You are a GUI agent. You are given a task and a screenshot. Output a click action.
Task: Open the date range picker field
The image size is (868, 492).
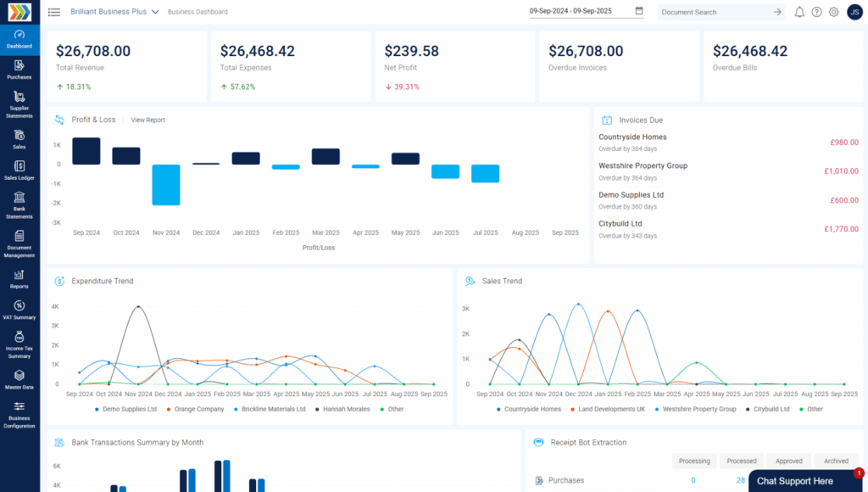point(587,11)
